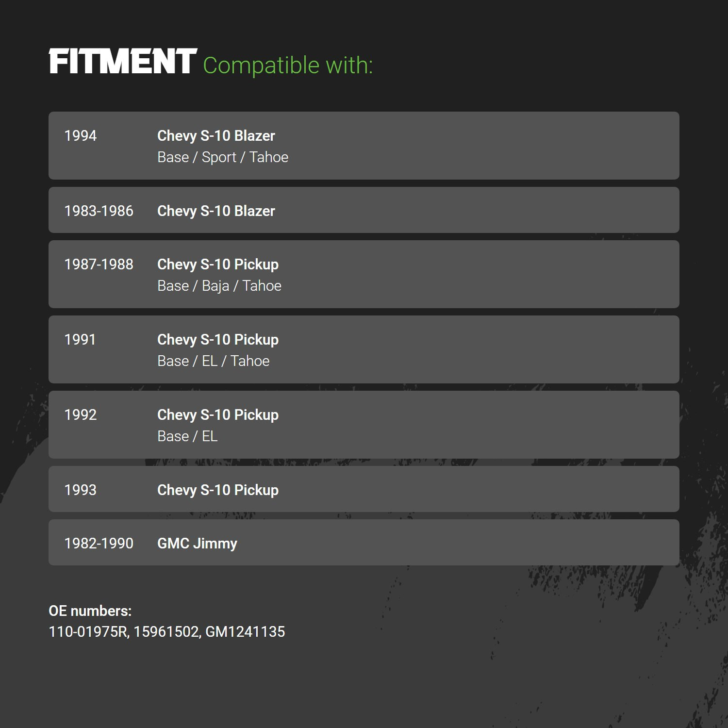Click the 1992 year label
The width and height of the screenshot is (728, 728).
point(81,415)
